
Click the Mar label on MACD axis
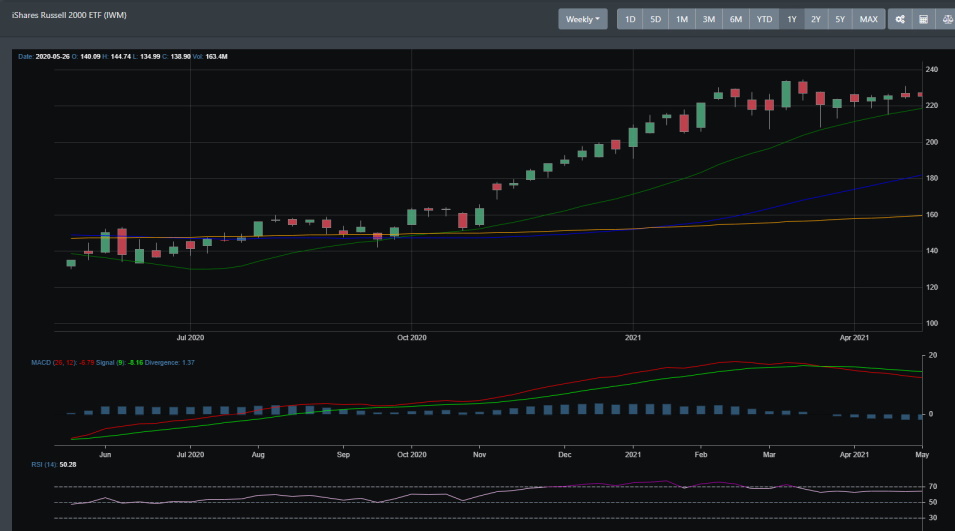769,454
